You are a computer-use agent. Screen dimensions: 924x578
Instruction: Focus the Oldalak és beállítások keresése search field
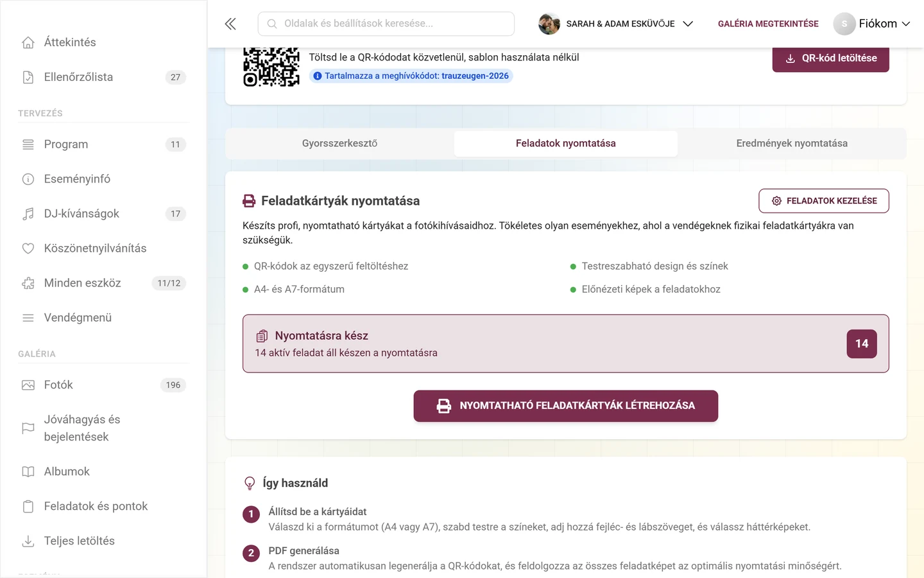point(386,24)
